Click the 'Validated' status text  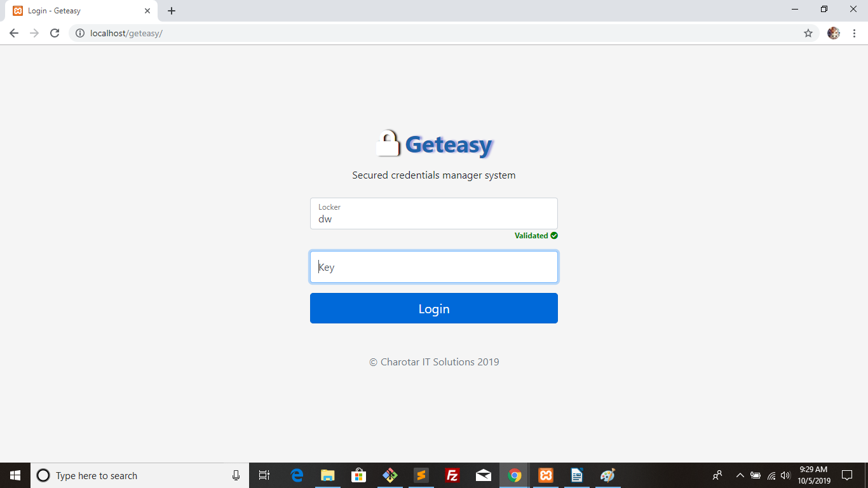(531, 236)
